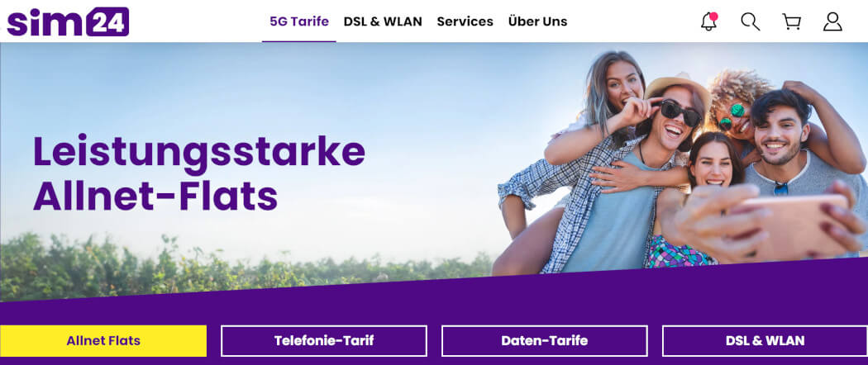Switch to the Daten-Tarife tab
Image resolution: width=868 pixels, height=365 pixels.
(544, 341)
